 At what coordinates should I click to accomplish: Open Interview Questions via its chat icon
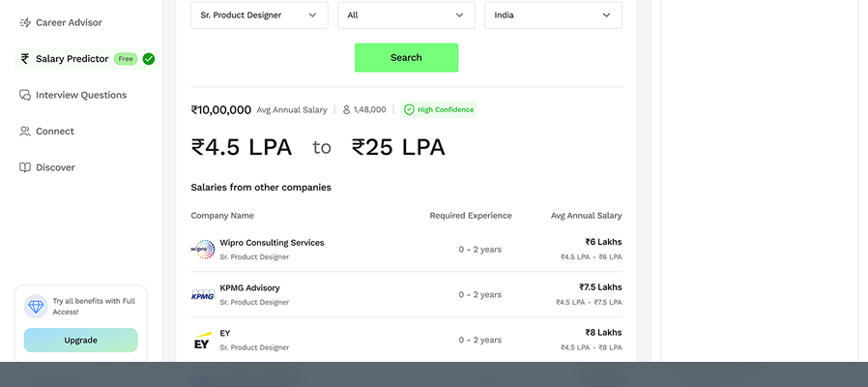tap(25, 95)
